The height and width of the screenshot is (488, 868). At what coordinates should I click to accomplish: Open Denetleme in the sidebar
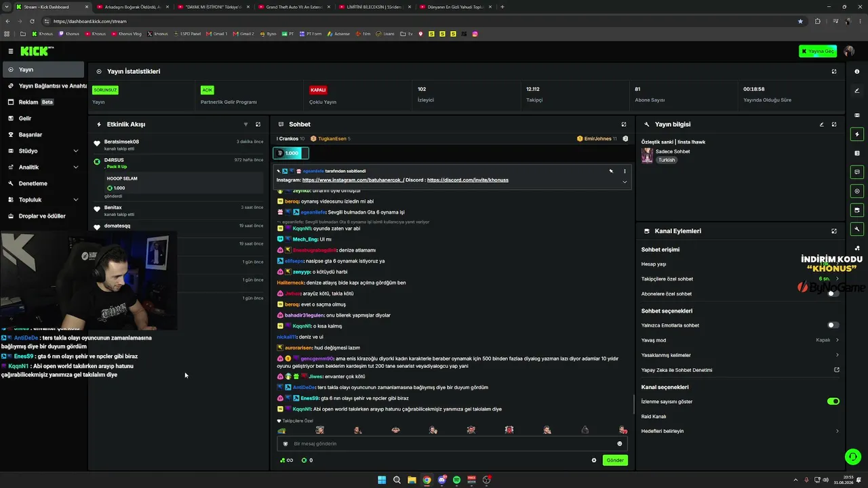[43, 184]
